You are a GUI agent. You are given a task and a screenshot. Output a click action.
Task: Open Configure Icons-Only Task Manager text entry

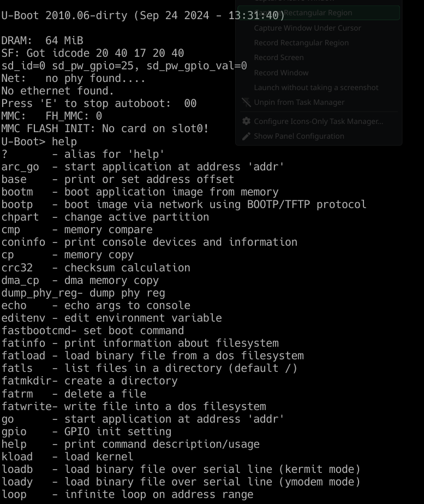pos(318,121)
